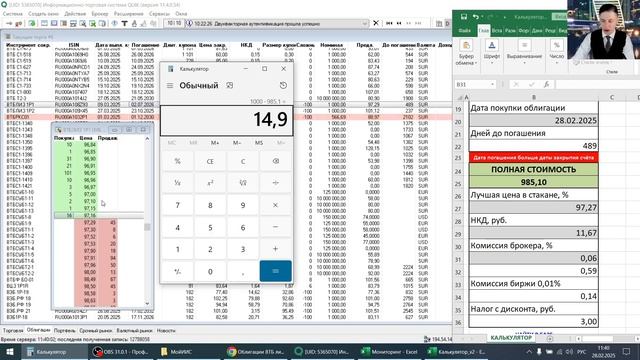The height and width of the screenshot is (360, 640).
Task: Open the Calculator navigation hamburger menu
Action: click(170, 85)
